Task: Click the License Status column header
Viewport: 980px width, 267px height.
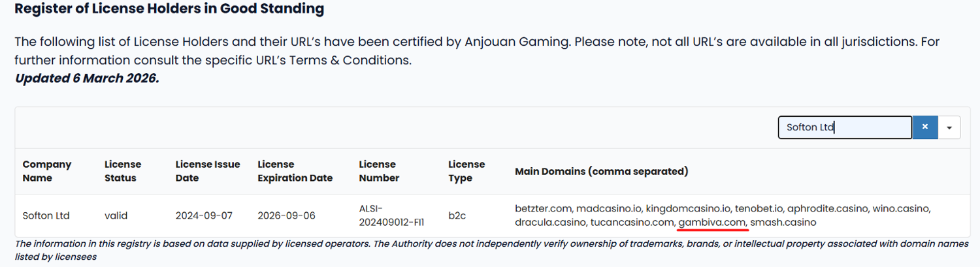Action: [123, 171]
